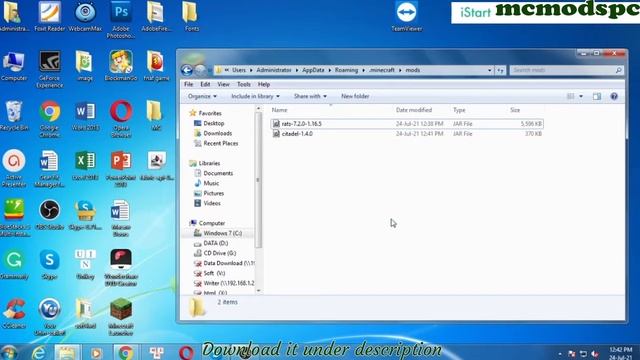Click the Windows Start button
The height and width of the screenshot is (360, 640).
pyautogui.click(x=9, y=352)
